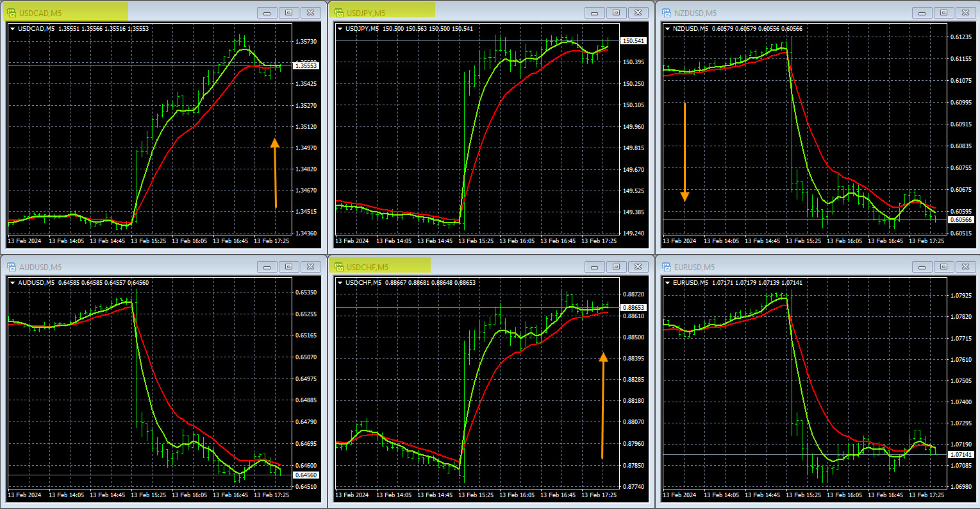Minimize the USDCHF chart window
This screenshot has width=980, height=510.
pos(594,267)
